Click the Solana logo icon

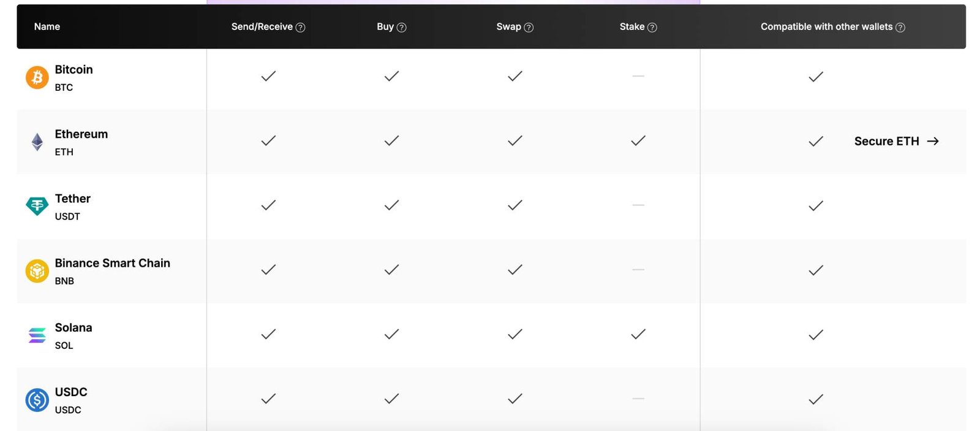37,335
